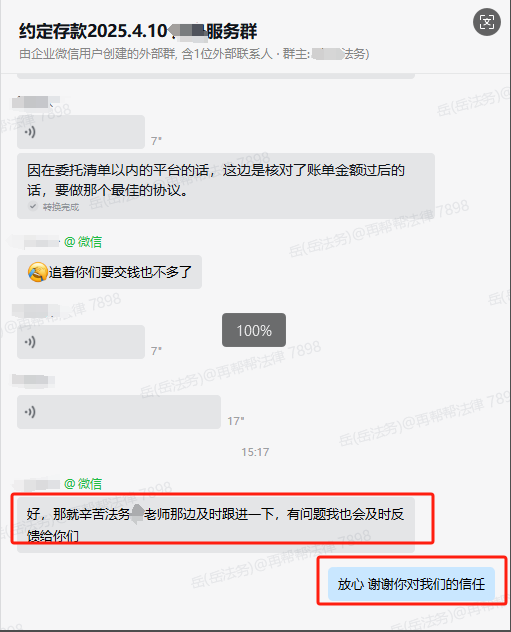Play the first 7-second voice message speaker icon

(30, 132)
